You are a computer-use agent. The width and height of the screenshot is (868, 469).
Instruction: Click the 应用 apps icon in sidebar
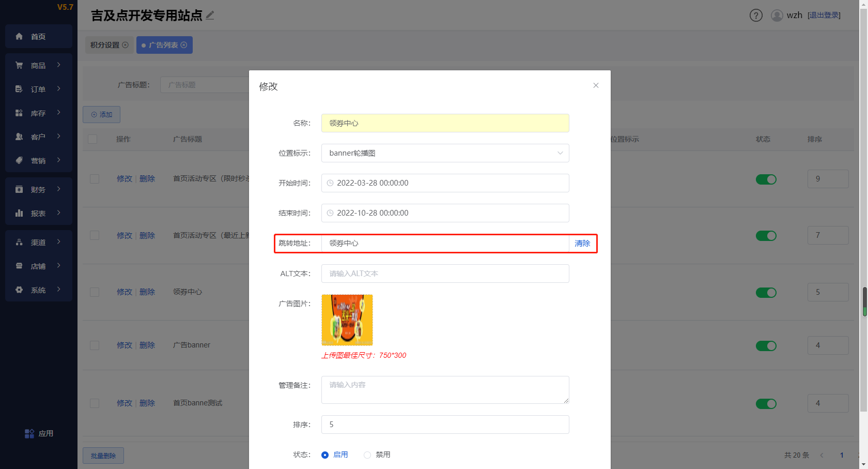(x=29, y=433)
